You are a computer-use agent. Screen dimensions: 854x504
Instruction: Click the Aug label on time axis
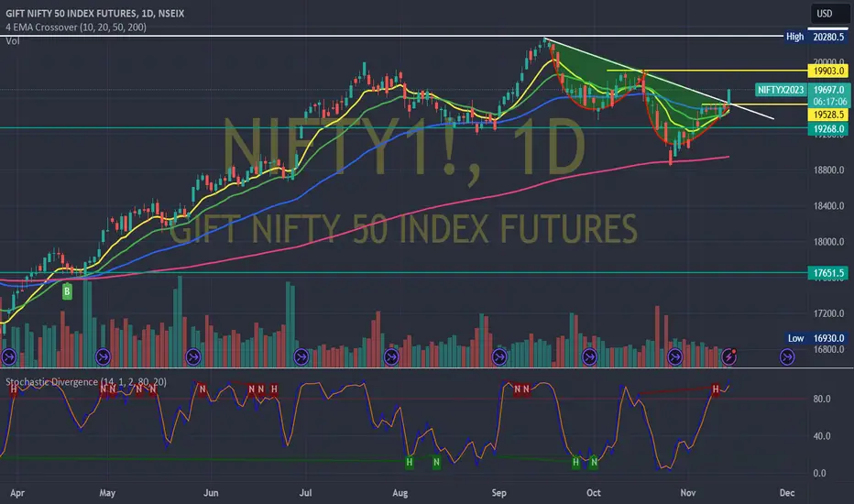tap(400, 493)
